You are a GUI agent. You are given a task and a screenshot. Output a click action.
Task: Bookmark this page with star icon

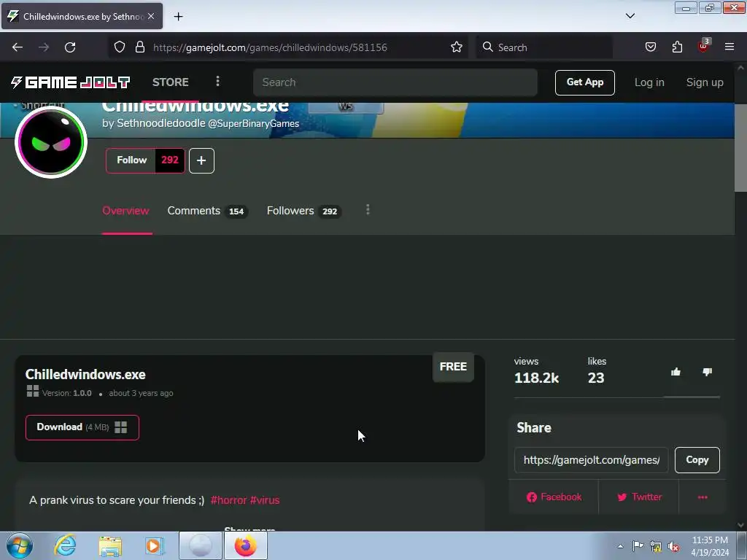point(457,47)
